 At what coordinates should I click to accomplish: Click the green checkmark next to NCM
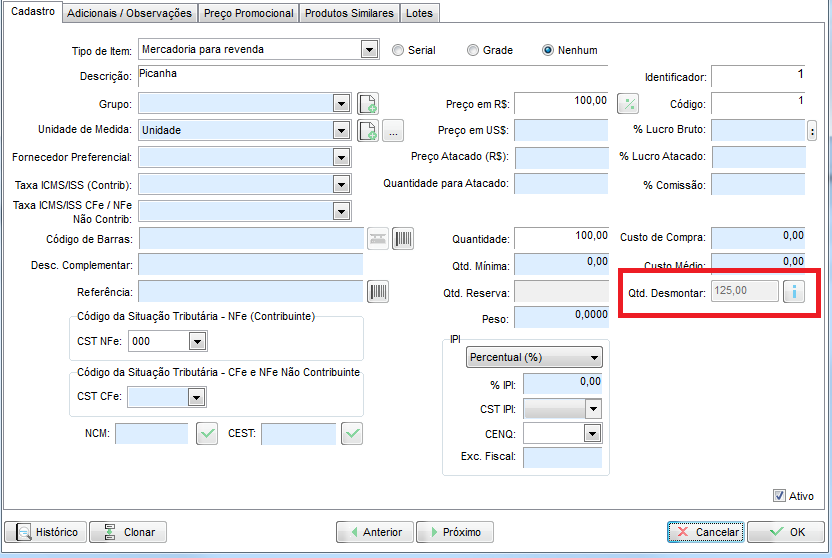point(206,433)
